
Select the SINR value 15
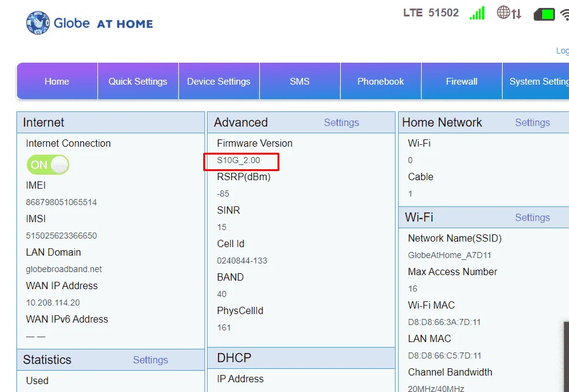[x=222, y=227]
